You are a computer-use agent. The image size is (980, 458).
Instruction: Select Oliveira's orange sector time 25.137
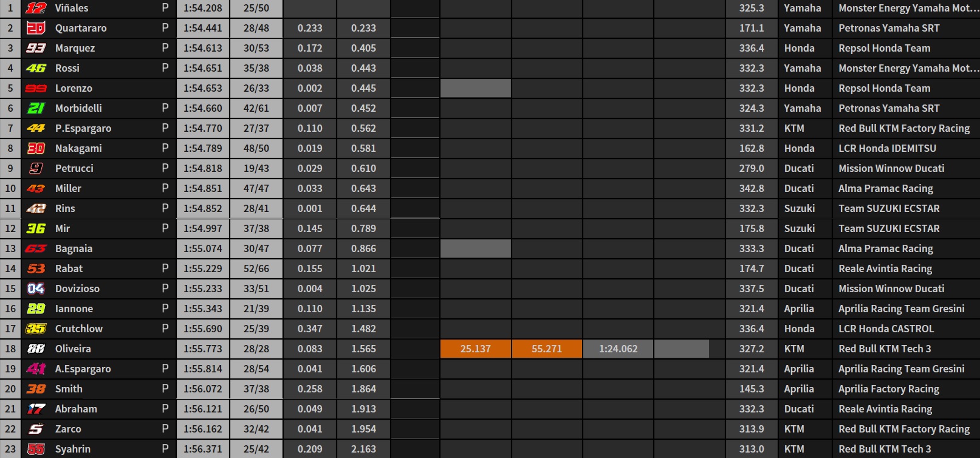tap(476, 349)
